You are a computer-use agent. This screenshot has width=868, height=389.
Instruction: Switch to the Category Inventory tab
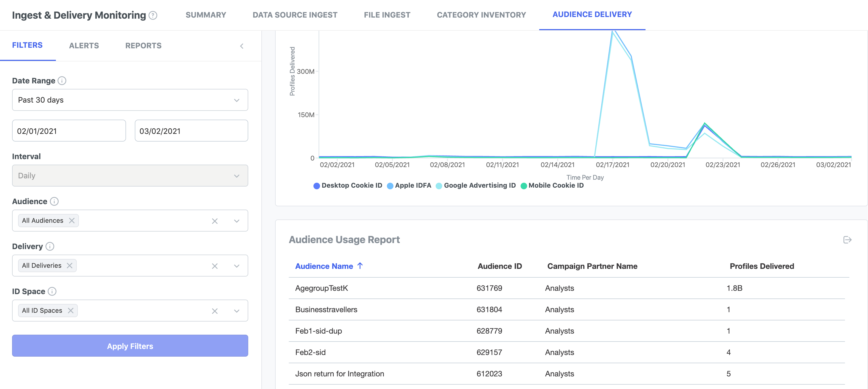point(481,15)
